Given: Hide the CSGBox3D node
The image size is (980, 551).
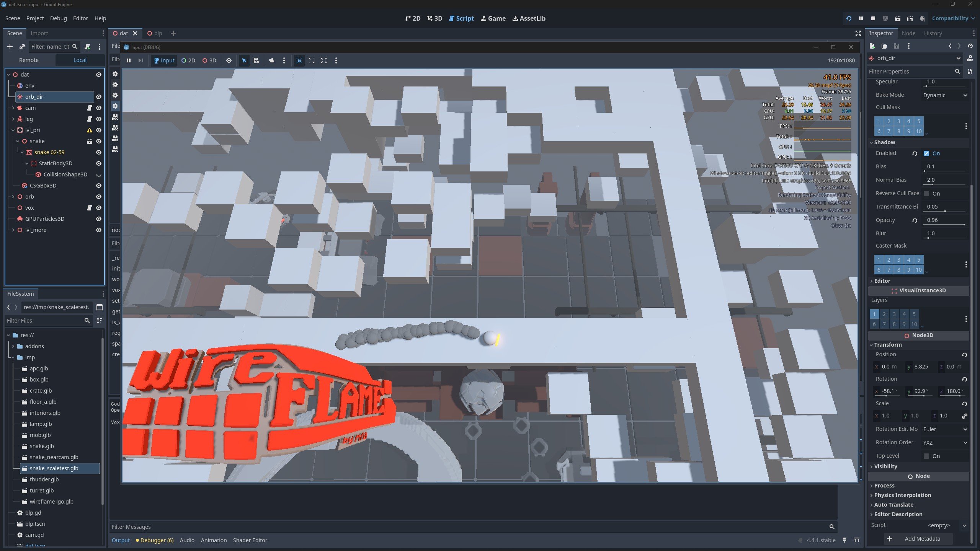Looking at the screenshot, I should pyautogui.click(x=99, y=186).
